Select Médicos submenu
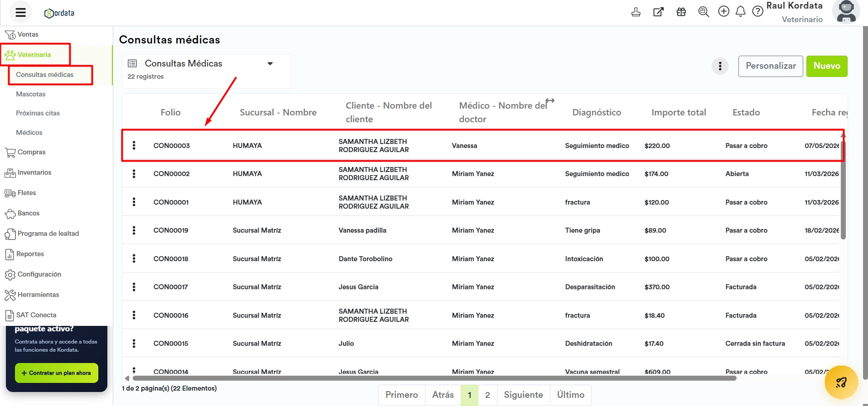Image resolution: width=868 pixels, height=406 pixels. click(x=29, y=133)
